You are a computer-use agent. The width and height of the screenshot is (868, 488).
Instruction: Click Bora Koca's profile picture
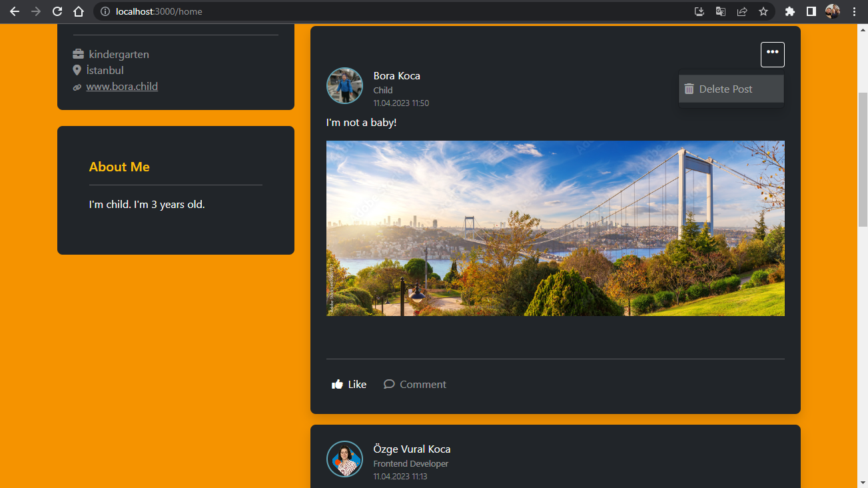click(344, 85)
